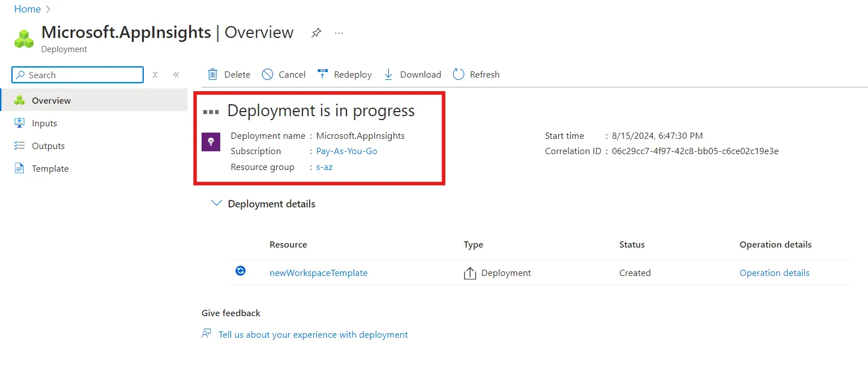868x370 pixels.
Task: Open the Operation details link in the row
Action: [775, 273]
